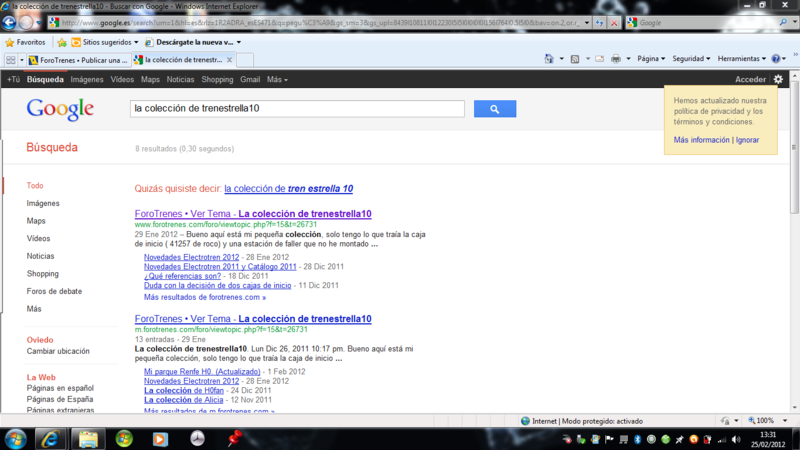
Task: Click the volume speaker tray icon
Action: tap(735, 439)
